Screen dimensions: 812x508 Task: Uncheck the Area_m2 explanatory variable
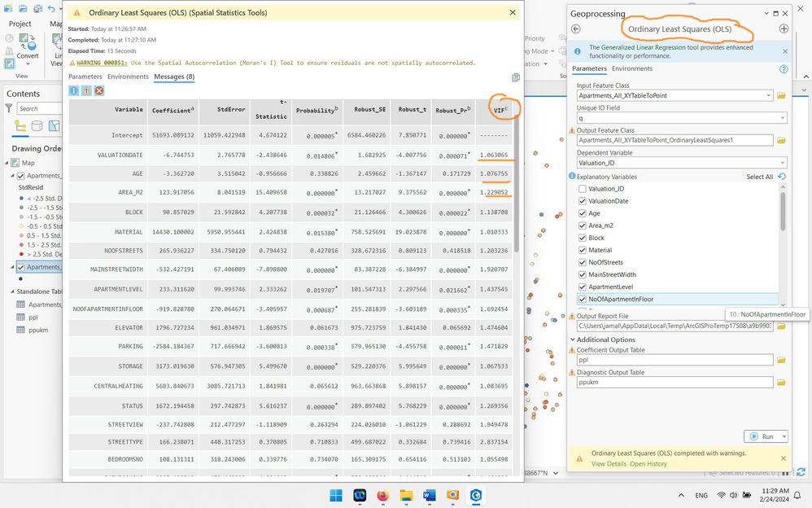point(582,226)
